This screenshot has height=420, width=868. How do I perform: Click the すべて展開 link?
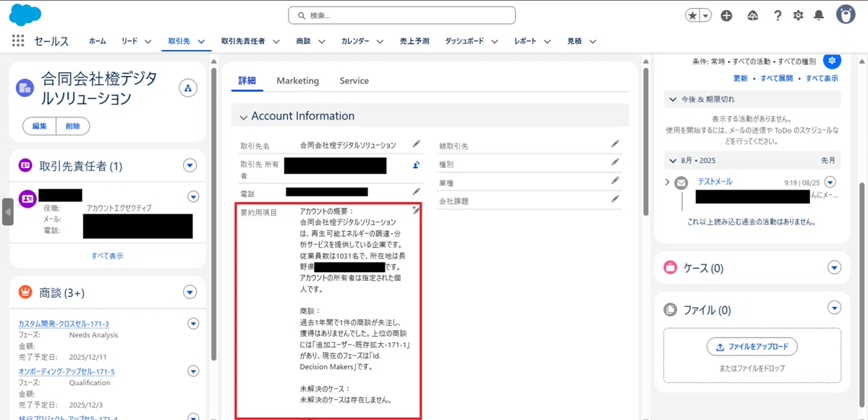[x=776, y=78]
